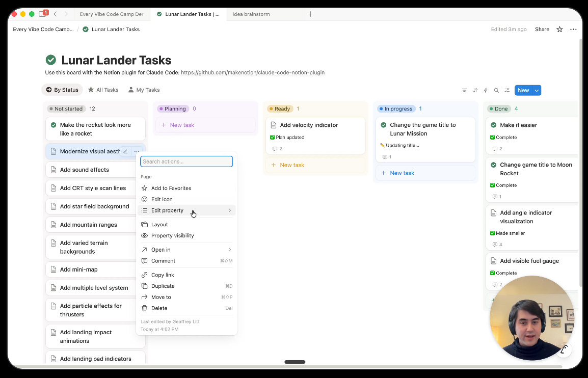Screen dimensions: 588x378
Task: Star this page as favorite
Action: 559,29
